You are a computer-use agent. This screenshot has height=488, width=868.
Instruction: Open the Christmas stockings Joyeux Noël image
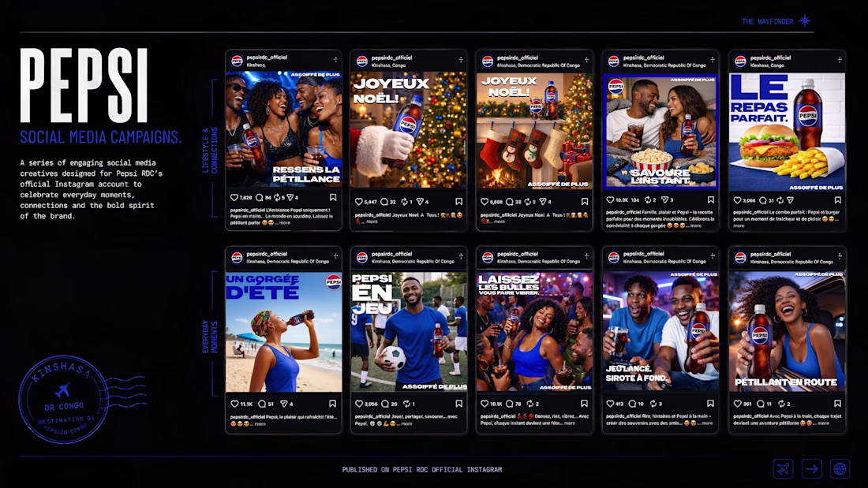click(x=534, y=130)
